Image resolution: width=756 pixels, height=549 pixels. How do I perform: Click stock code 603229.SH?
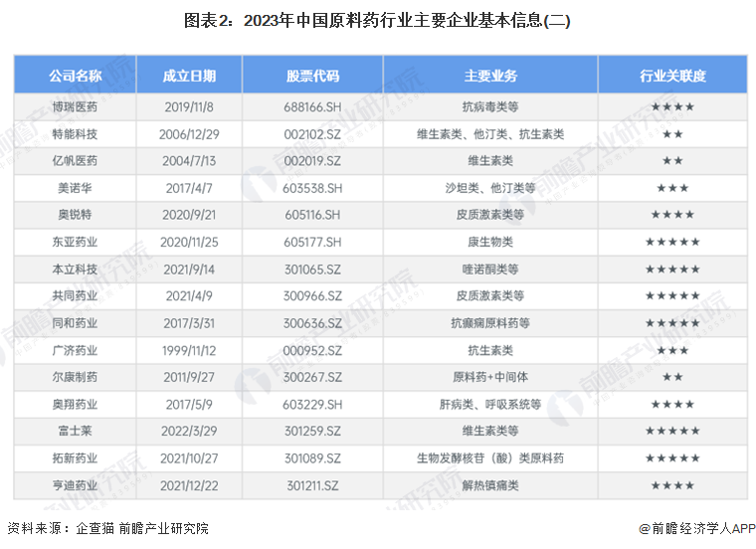tap(312, 405)
